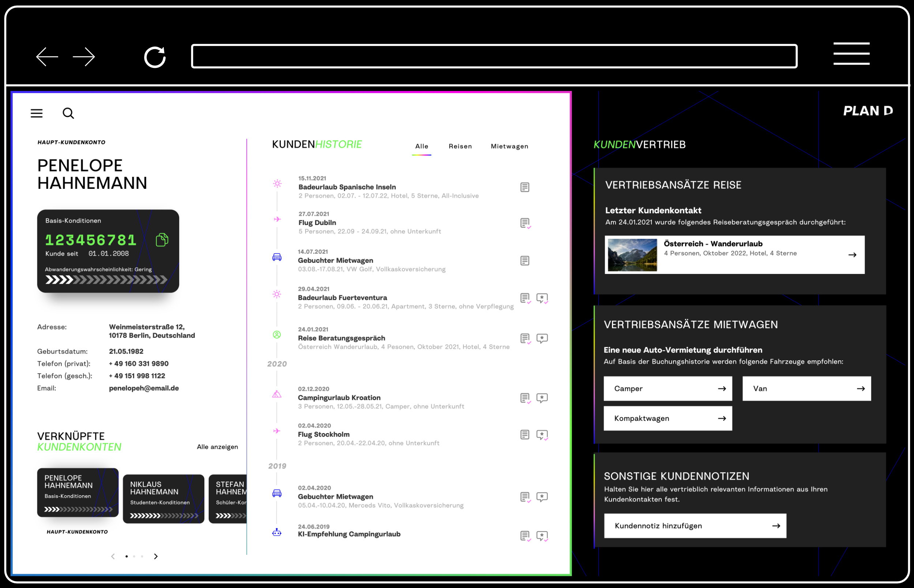Screen dimensions: 914x588
Task: Click the browser refresh icon
Action: point(155,57)
